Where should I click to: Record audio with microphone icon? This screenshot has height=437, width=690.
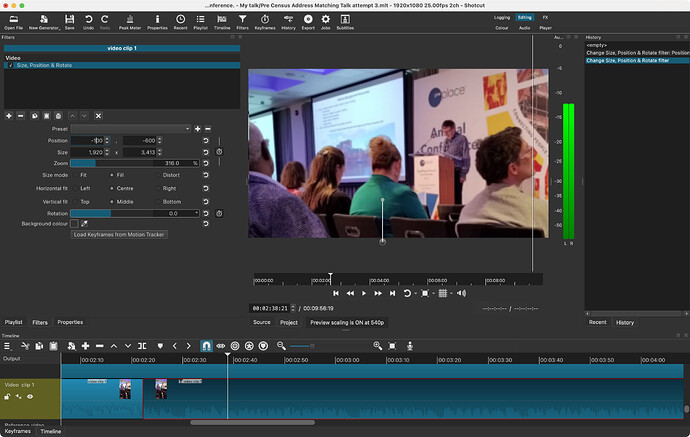410,346
